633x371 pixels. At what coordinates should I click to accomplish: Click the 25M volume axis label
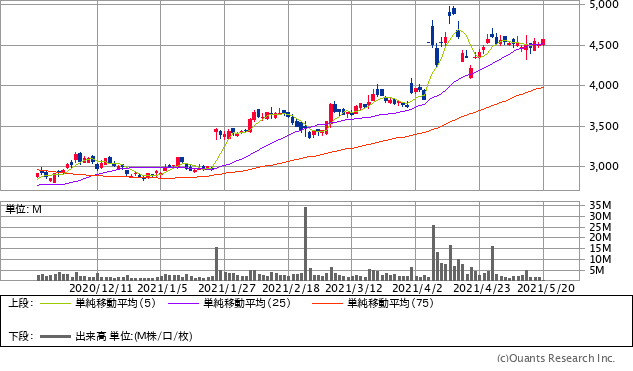600,227
